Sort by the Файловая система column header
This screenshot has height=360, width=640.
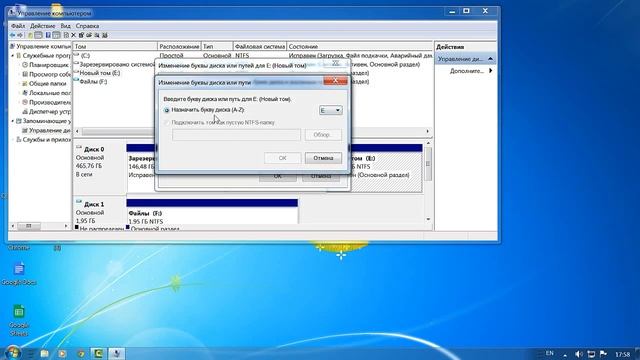click(260, 47)
